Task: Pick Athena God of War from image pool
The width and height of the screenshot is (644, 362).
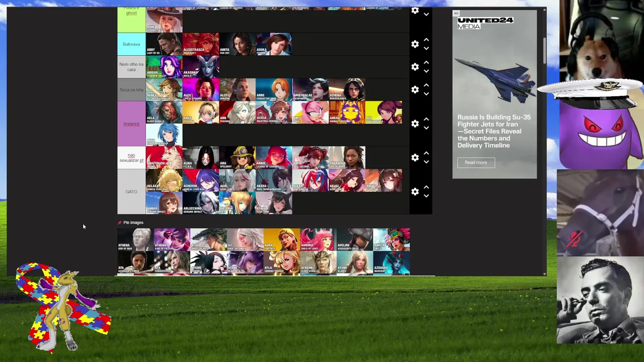Action: click(135, 239)
